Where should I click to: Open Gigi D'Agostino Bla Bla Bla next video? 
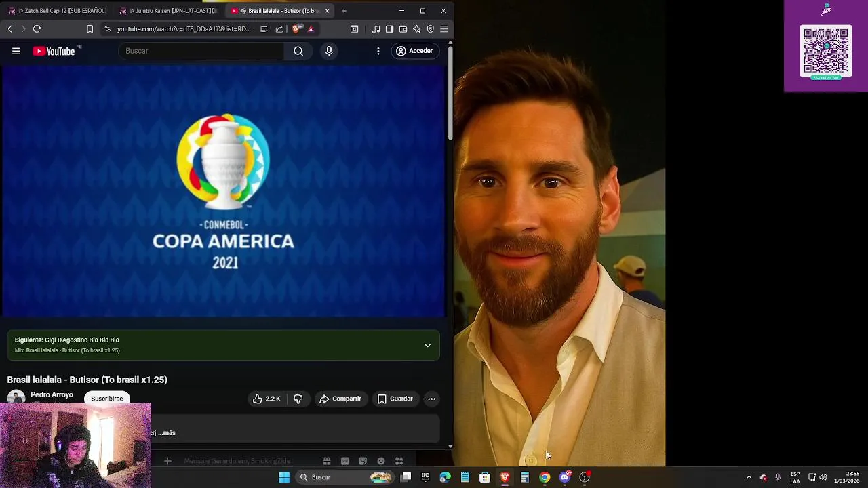82,340
